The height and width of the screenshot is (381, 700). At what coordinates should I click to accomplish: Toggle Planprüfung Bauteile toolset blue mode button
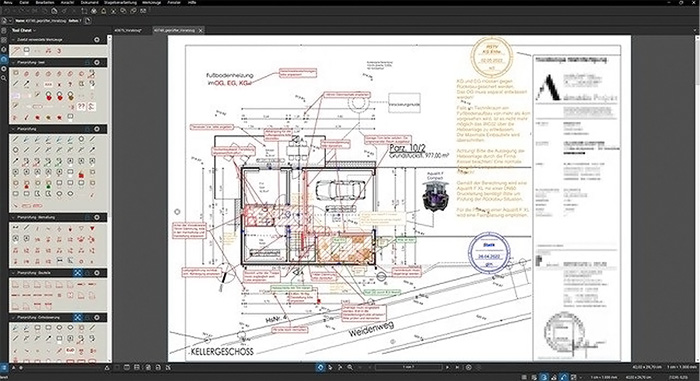point(78,273)
